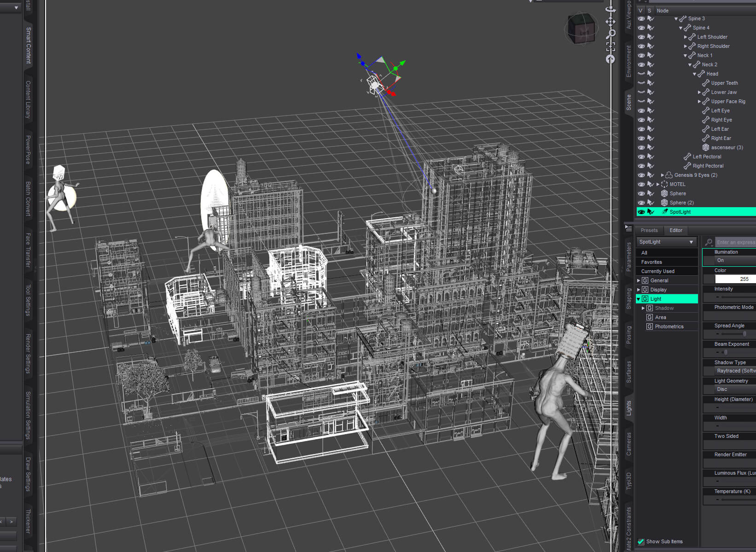Open the Smart Content side tab

point(28,45)
